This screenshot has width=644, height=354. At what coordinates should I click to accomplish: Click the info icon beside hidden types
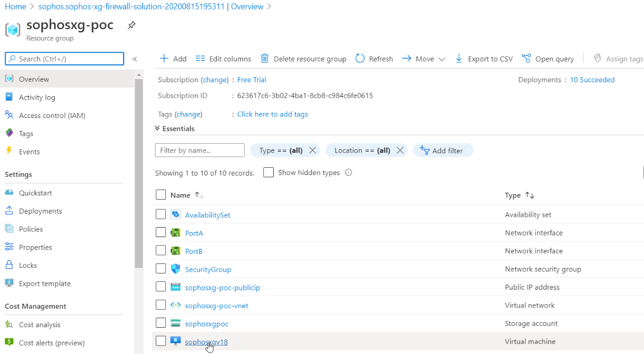348,173
